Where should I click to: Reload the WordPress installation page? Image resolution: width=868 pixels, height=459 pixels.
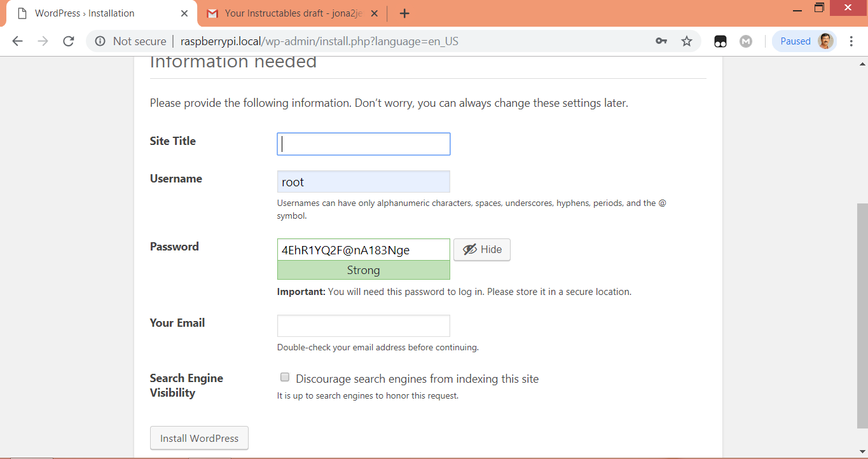click(x=69, y=41)
